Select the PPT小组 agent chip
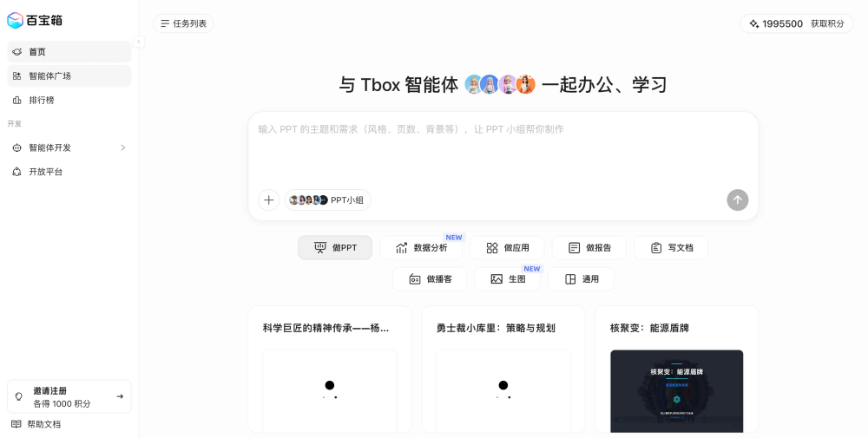This screenshot has height=438, width=868. 328,199
